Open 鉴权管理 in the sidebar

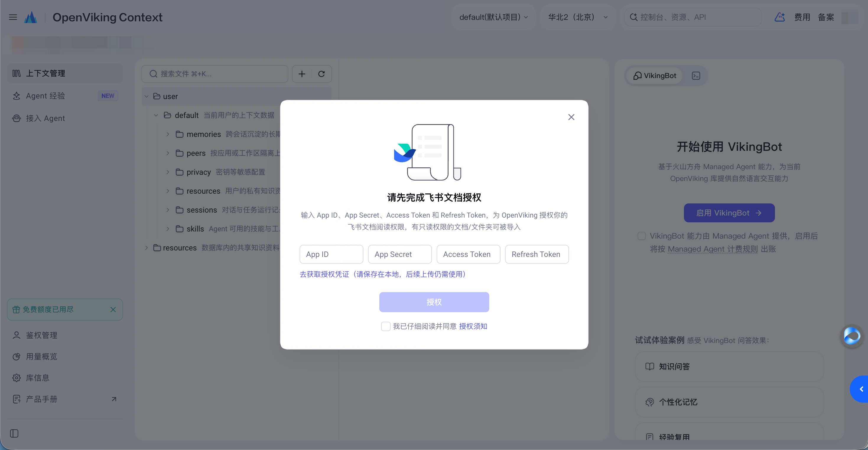(65, 335)
